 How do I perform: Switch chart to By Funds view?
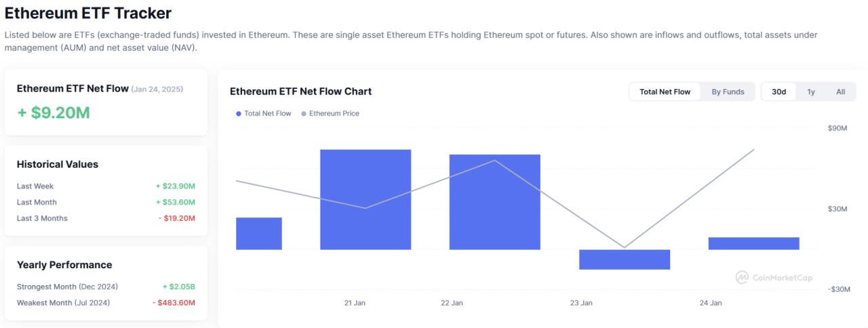coord(728,92)
